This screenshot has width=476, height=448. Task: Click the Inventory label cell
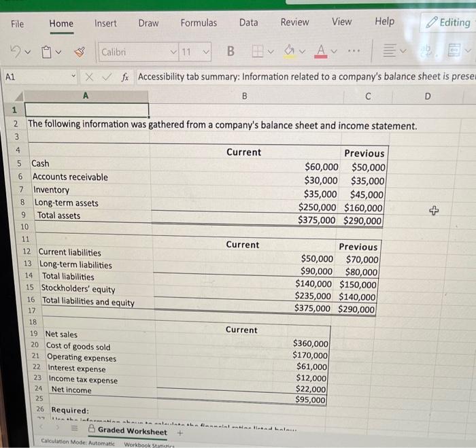pos(91,190)
